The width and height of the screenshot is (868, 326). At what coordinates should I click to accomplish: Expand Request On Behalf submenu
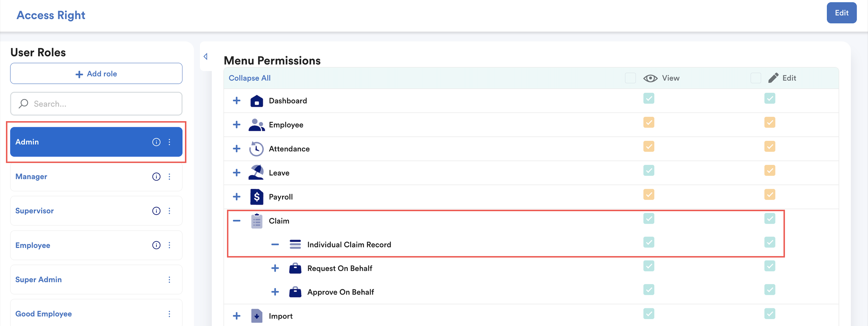[275, 268]
